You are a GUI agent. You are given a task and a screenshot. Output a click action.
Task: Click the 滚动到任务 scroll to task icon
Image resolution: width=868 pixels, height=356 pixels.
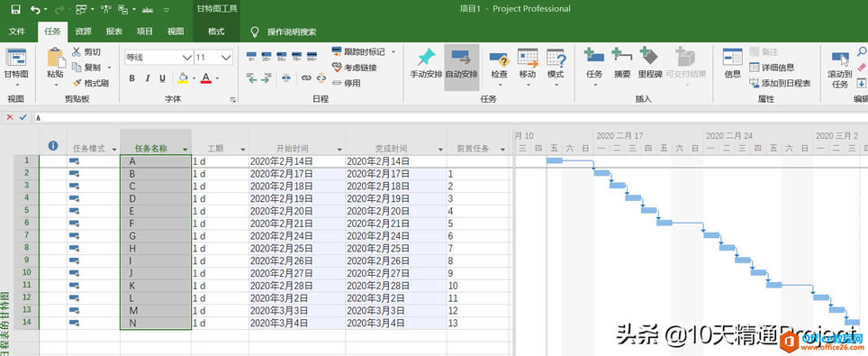840,59
